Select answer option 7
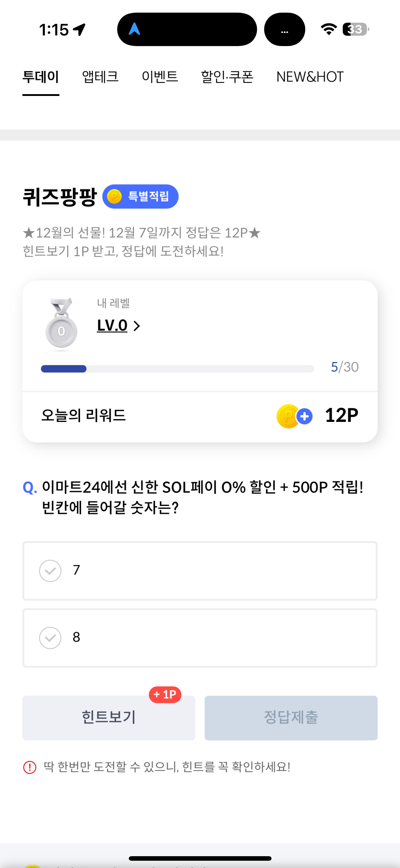Viewport: 400px width, 868px height. pyautogui.click(x=200, y=571)
